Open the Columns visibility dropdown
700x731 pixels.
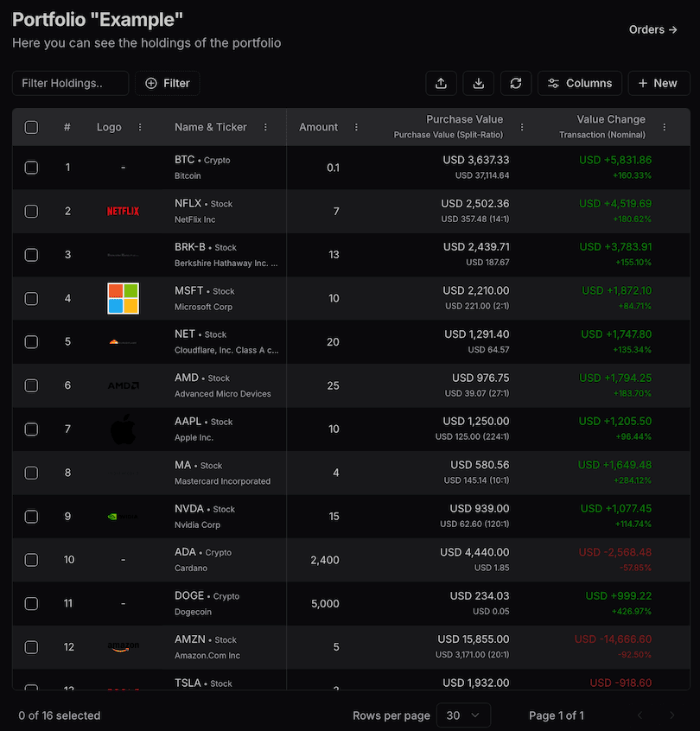click(580, 83)
